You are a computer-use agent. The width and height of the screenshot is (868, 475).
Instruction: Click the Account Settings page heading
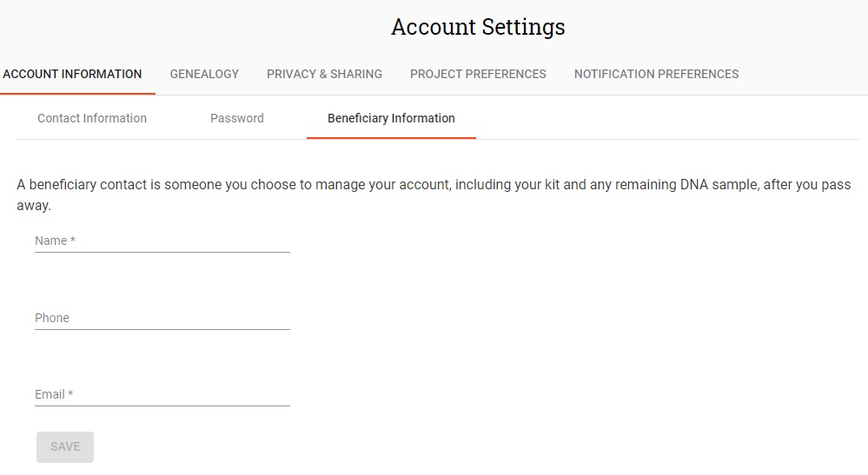coord(478,27)
